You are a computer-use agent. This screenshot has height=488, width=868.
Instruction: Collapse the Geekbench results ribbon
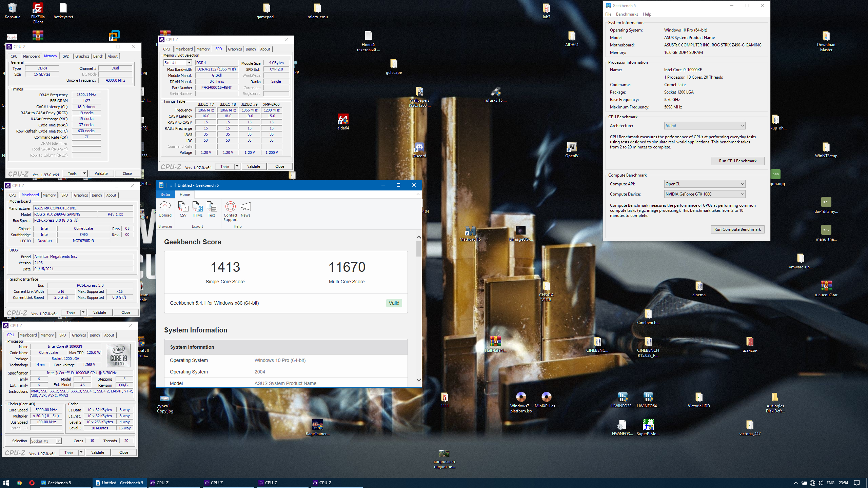(x=418, y=194)
